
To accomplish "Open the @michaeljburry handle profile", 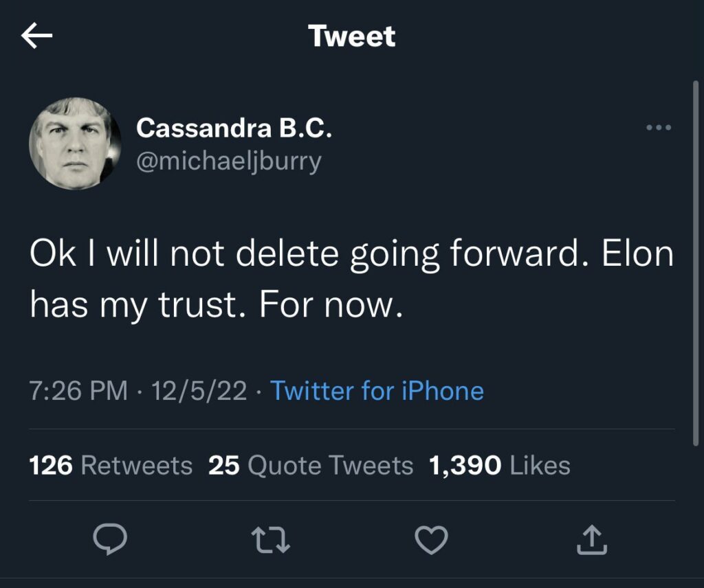I will click(228, 161).
